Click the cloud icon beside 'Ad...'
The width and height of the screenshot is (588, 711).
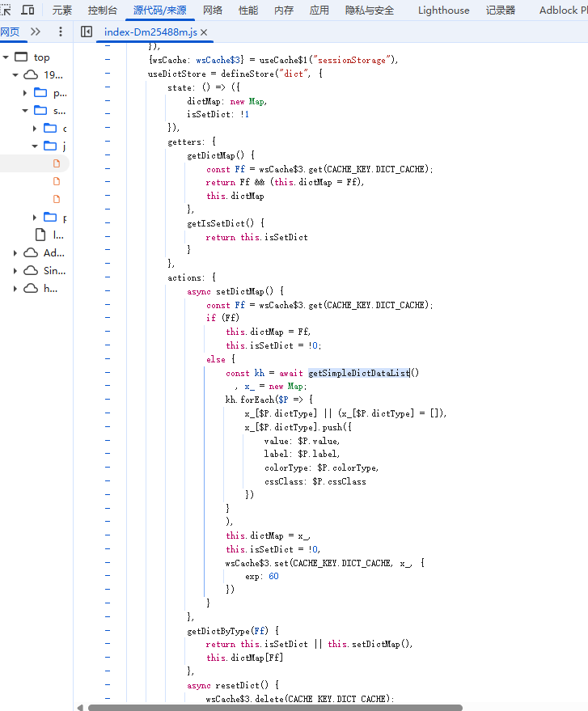(31, 253)
